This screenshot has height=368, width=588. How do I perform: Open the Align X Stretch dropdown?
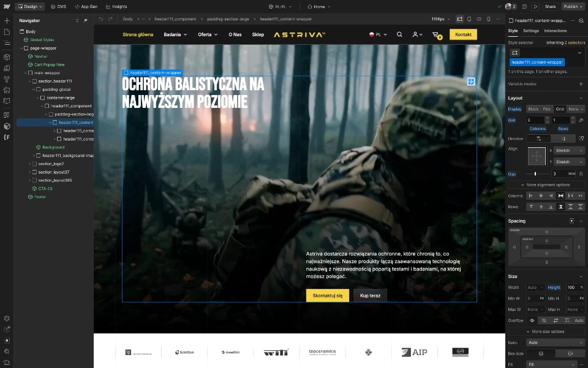pos(569,151)
